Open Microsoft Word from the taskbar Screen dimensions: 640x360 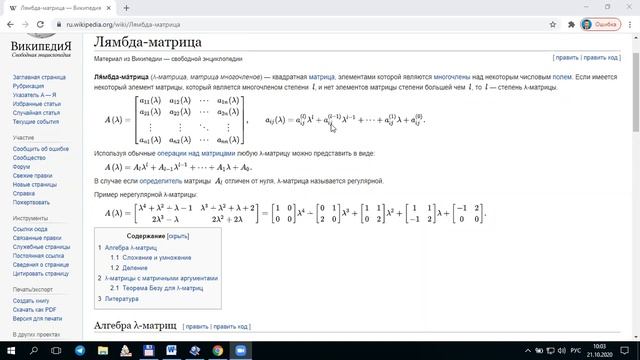pyautogui.click(x=171, y=351)
